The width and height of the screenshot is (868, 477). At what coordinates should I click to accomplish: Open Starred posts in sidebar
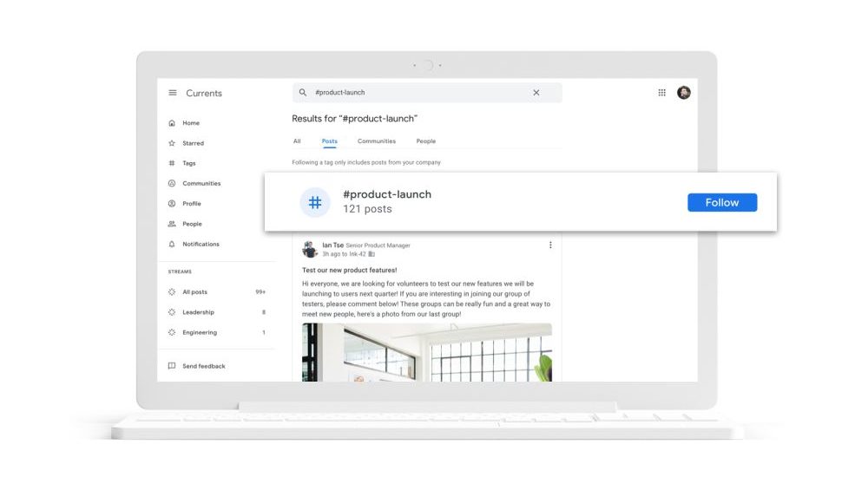click(193, 143)
